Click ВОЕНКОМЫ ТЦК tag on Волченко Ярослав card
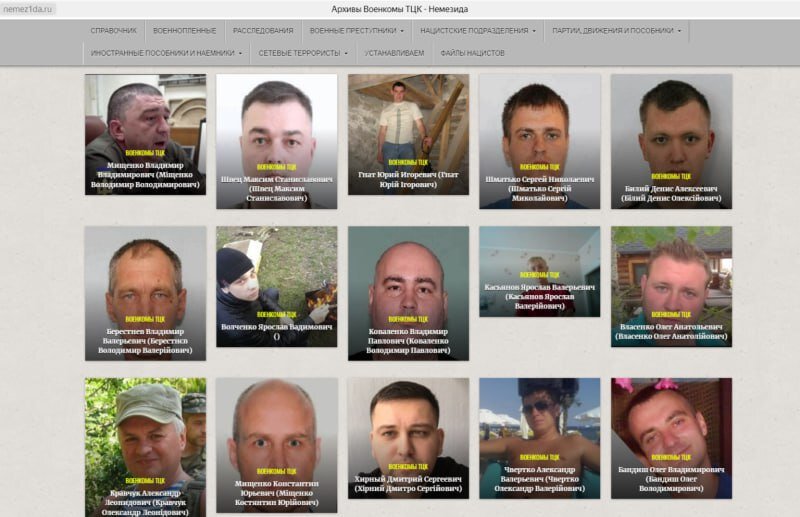Screen dimensions: 800x517 coord(277,314)
